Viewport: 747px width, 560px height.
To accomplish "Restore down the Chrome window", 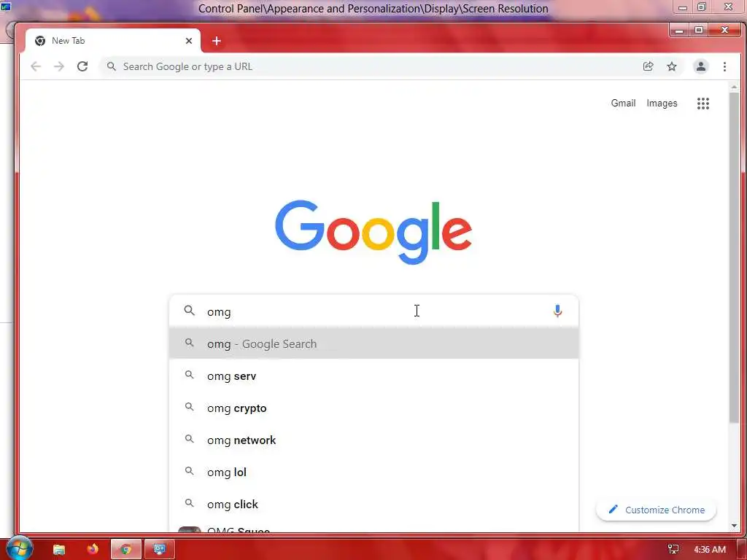I will [699, 30].
